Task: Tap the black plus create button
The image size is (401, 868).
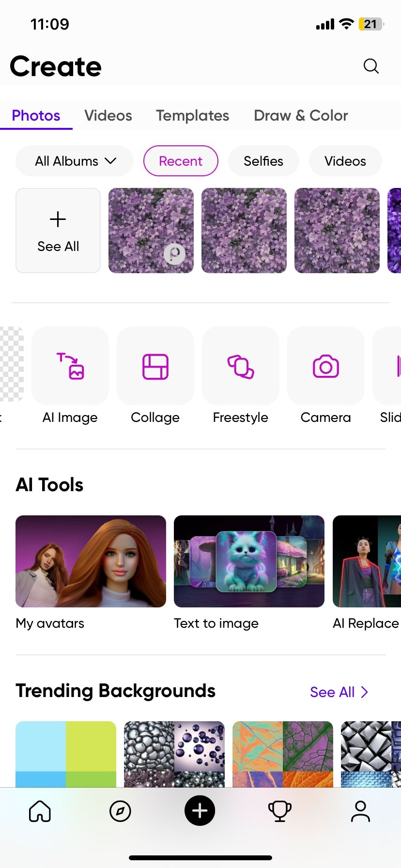Action: (x=200, y=810)
